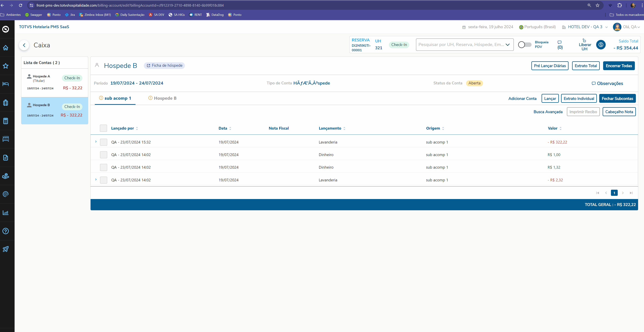Click the home icon in the sidebar
This screenshot has width=644, height=332.
pyautogui.click(x=5, y=48)
